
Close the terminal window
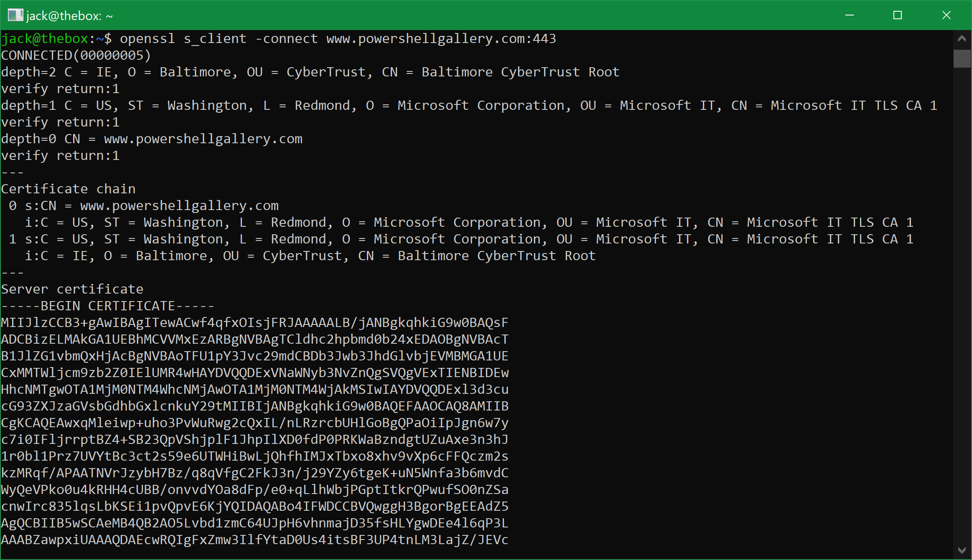[x=946, y=15]
